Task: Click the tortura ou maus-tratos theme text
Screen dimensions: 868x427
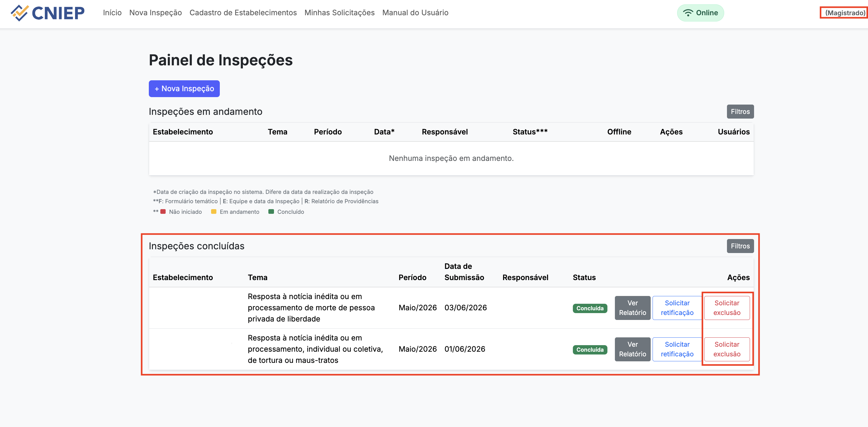Action: click(315, 349)
